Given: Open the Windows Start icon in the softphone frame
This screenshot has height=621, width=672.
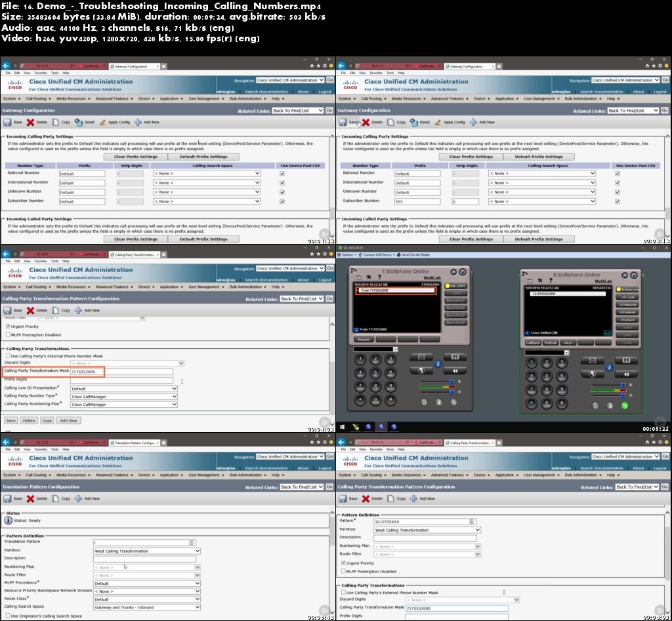Looking at the screenshot, I should [x=343, y=426].
